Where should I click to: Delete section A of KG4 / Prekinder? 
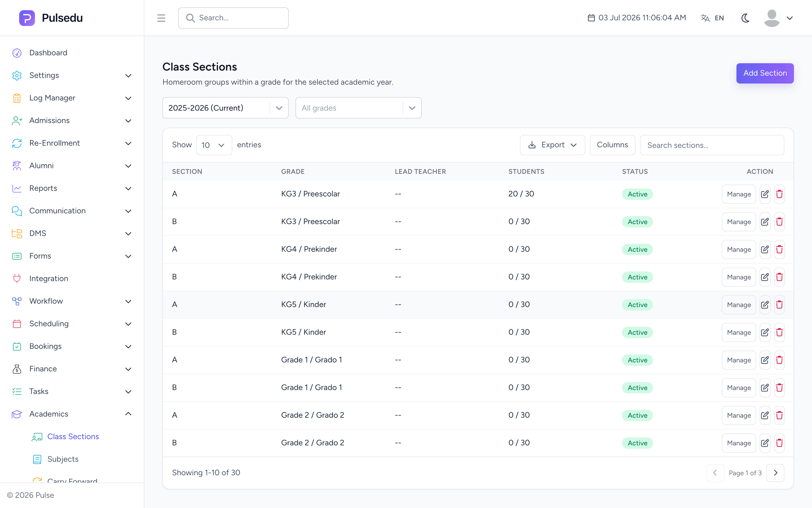(779, 249)
